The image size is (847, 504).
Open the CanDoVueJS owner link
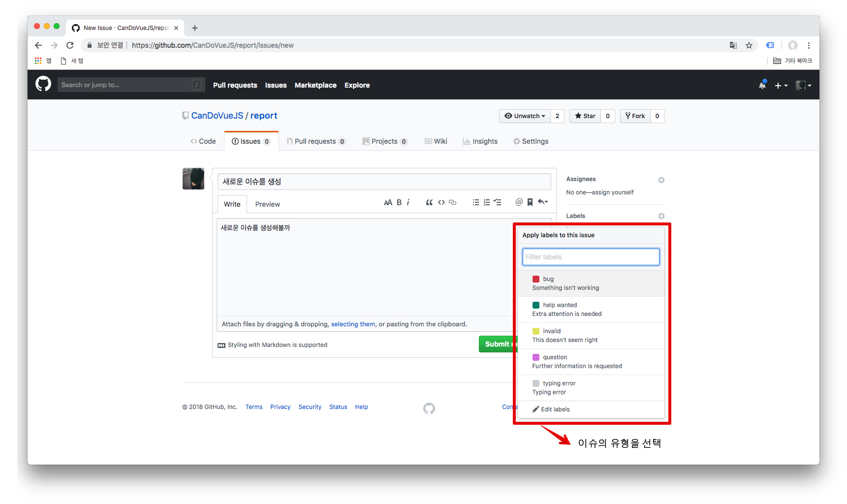click(x=217, y=116)
